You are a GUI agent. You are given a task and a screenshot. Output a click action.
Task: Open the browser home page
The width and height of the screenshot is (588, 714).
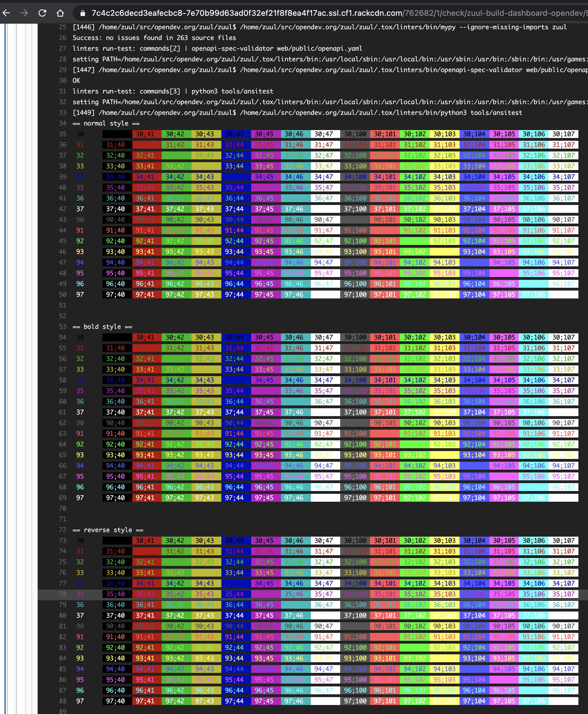(x=60, y=13)
